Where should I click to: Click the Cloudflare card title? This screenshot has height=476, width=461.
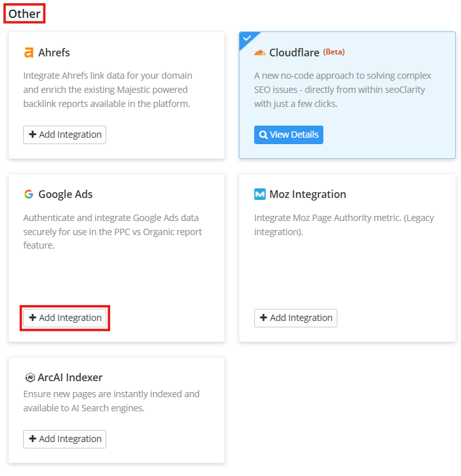[294, 53]
